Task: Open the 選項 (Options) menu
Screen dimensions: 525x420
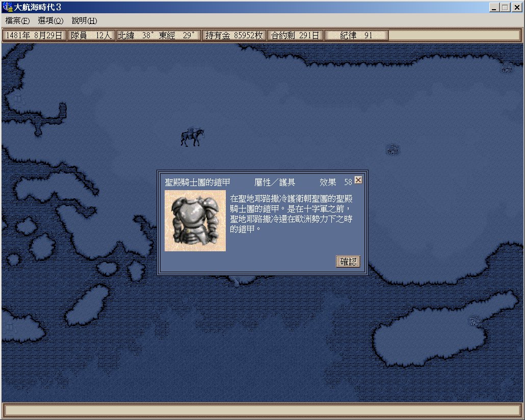Action: (x=50, y=20)
